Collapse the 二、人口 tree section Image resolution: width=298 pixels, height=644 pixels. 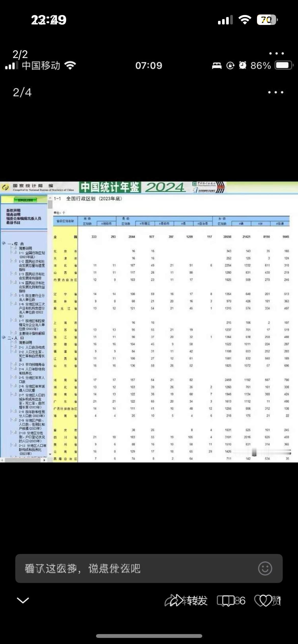click(4, 338)
